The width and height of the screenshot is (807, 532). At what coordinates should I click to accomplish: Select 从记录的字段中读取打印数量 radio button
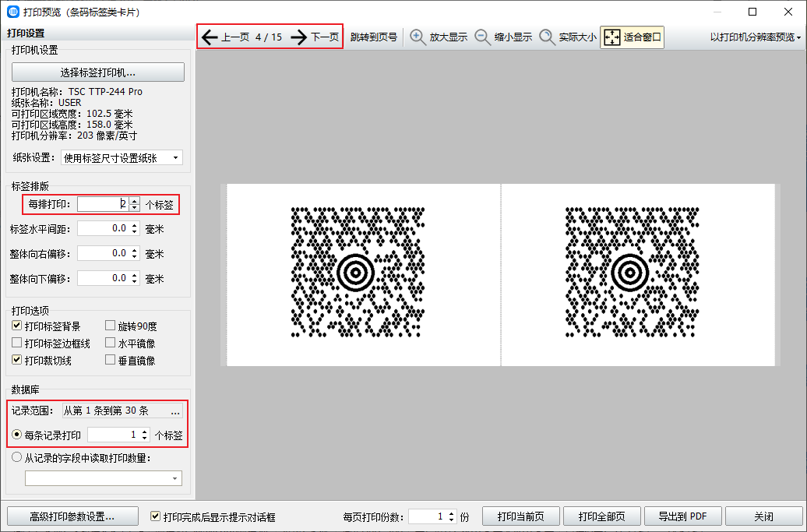(17, 457)
